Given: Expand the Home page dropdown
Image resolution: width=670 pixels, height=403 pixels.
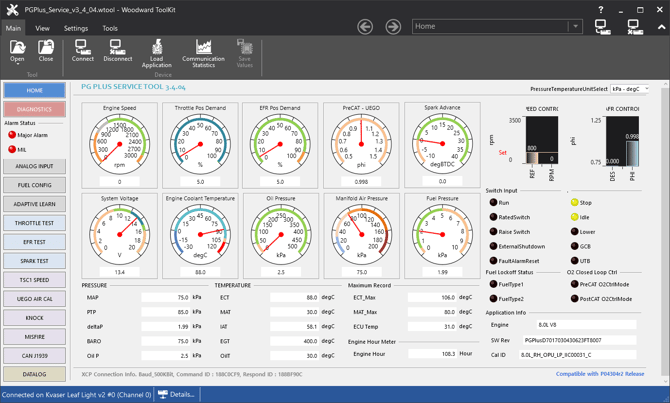Looking at the screenshot, I should point(575,27).
